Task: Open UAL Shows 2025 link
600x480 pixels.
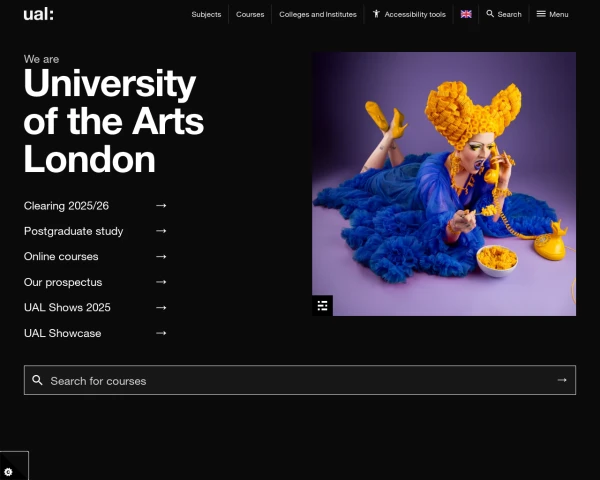Action: click(67, 308)
